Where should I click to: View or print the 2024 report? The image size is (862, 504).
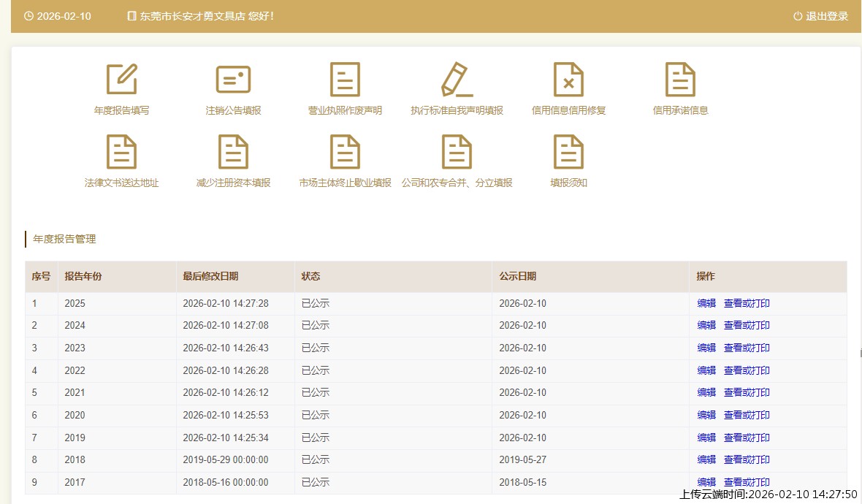tap(747, 325)
